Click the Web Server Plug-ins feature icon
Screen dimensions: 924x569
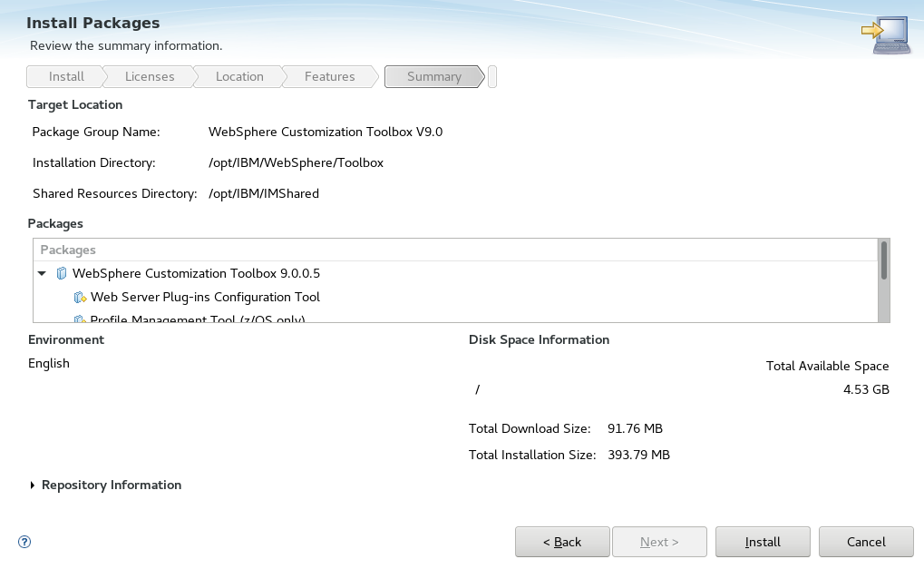(x=80, y=297)
